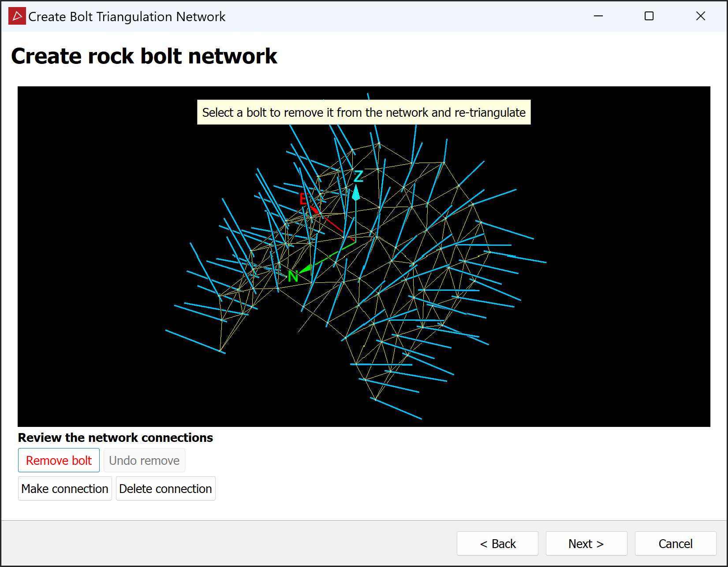Image resolution: width=728 pixels, height=567 pixels.
Task: Minimize the Create Bolt Triangulation Network window
Action: pyautogui.click(x=598, y=16)
